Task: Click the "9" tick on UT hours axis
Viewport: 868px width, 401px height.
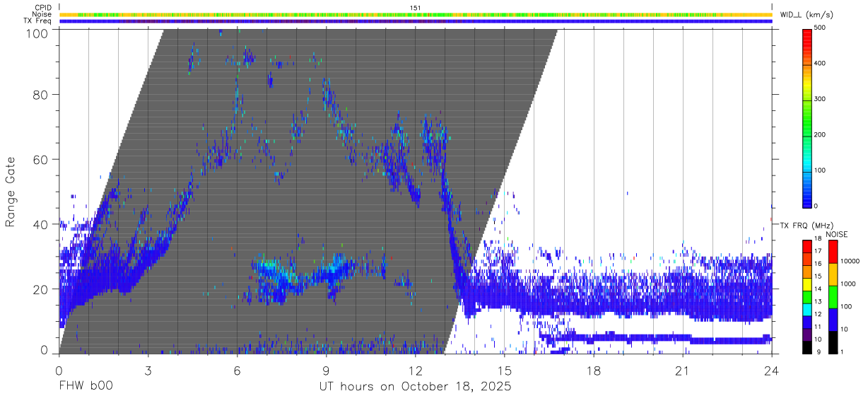Action: [327, 370]
